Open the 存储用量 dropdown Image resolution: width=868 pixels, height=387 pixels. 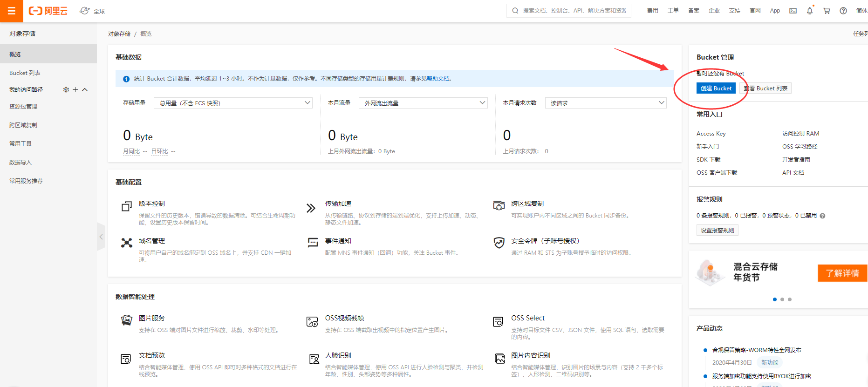232,103
